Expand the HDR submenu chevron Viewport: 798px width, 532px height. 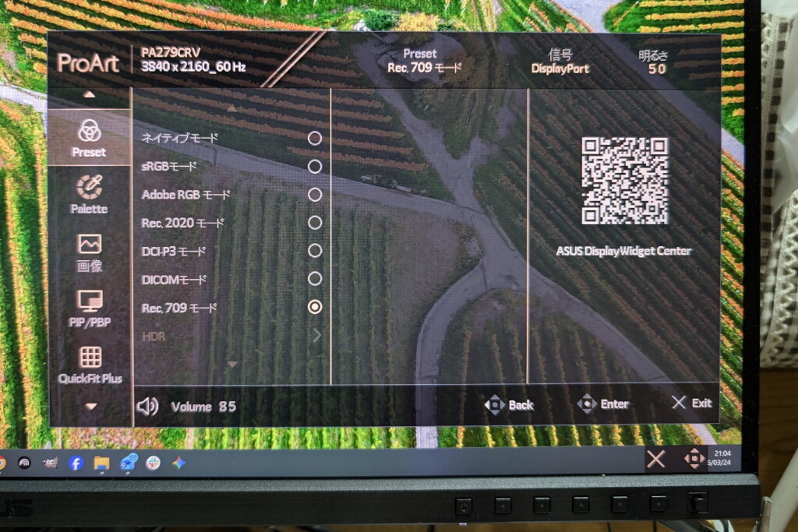point(316,336)
